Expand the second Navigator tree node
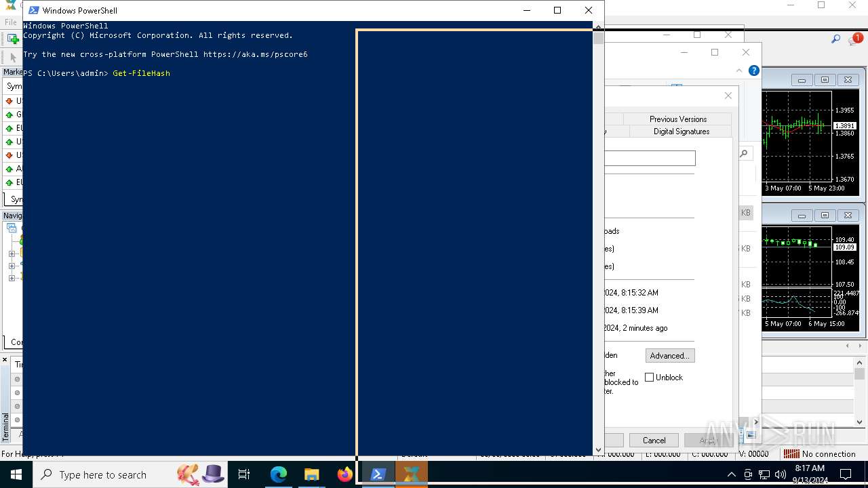868x488 pixels. pos(12,254)
